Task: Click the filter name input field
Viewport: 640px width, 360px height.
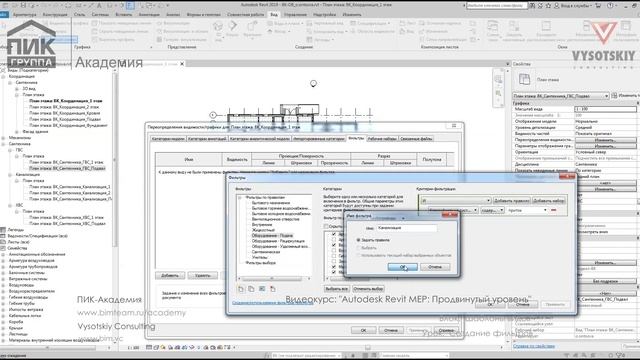Action: [x=406, y=229]
